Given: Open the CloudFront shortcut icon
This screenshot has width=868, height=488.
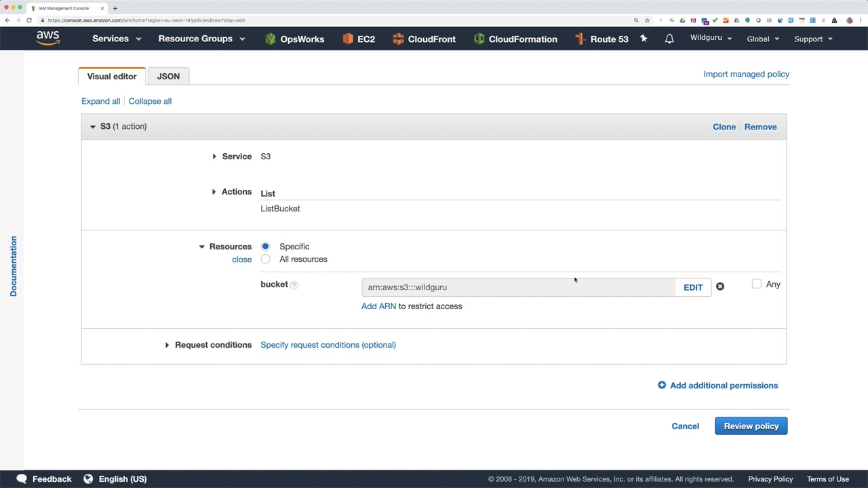Looking at the screenshot, I should 398,39.
